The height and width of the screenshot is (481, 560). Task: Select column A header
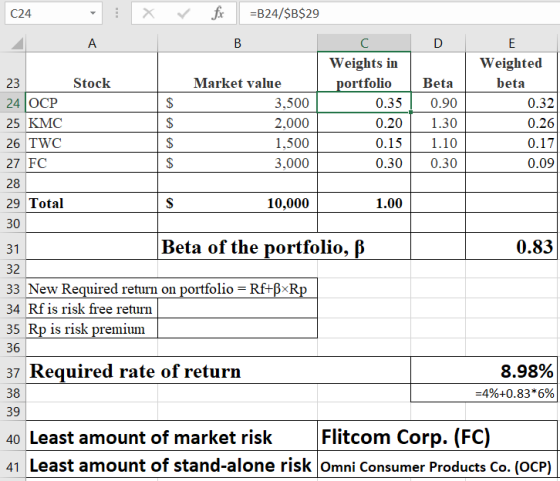click(91, 44)
